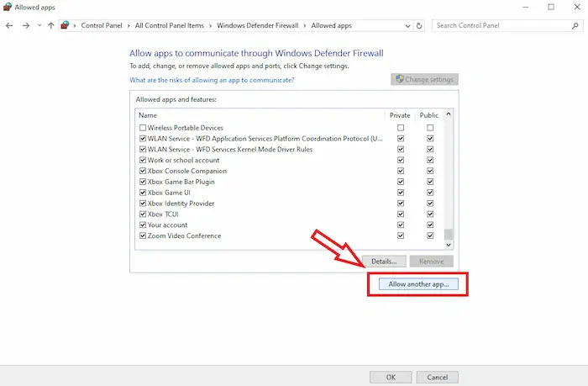Click the Public column header
This screenshot has width=588, height=386.
(429, 115)
